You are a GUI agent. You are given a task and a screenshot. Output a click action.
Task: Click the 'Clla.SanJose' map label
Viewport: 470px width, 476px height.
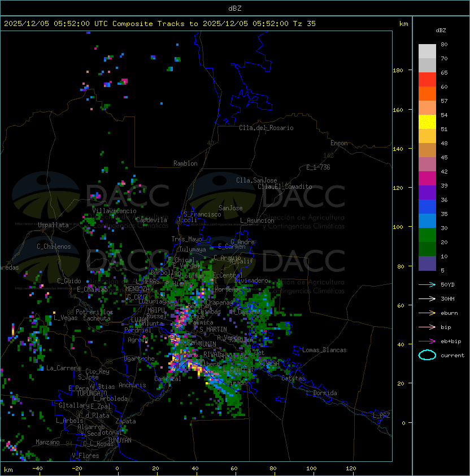pyautogui.click(x=256, y=180)
